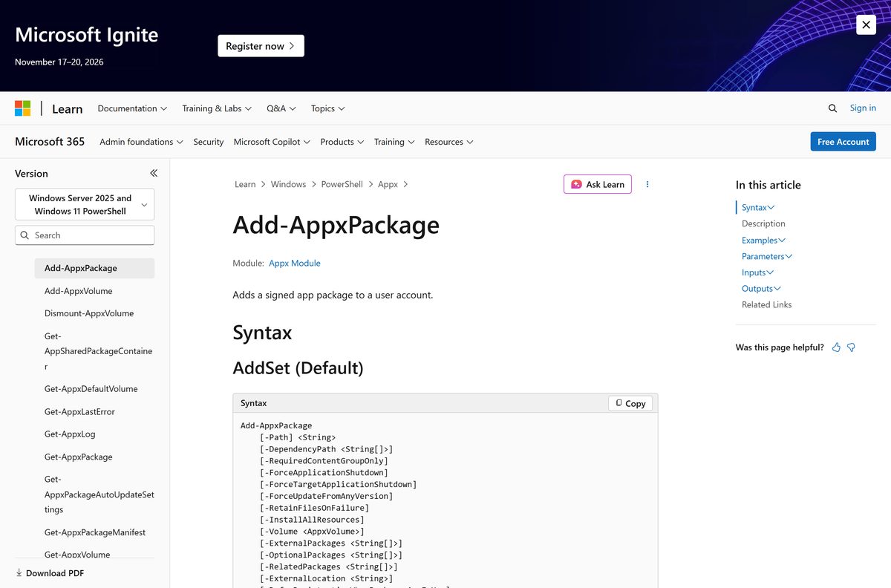The height and width of the screenshot is (588, 891).
Task: Open Get-AppxDefaultVolume in sidebar
Action: point(91,389)
